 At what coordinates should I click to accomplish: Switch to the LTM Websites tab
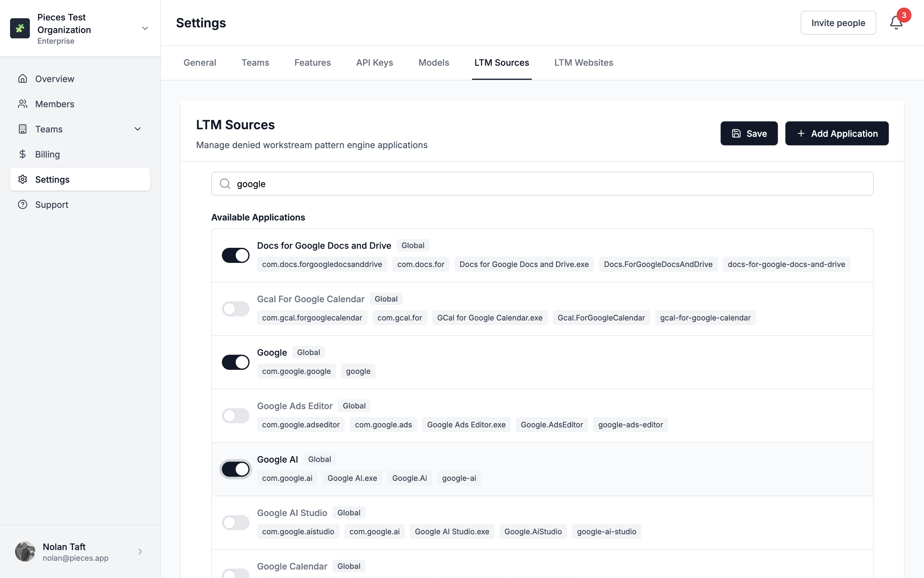(583, 63)
